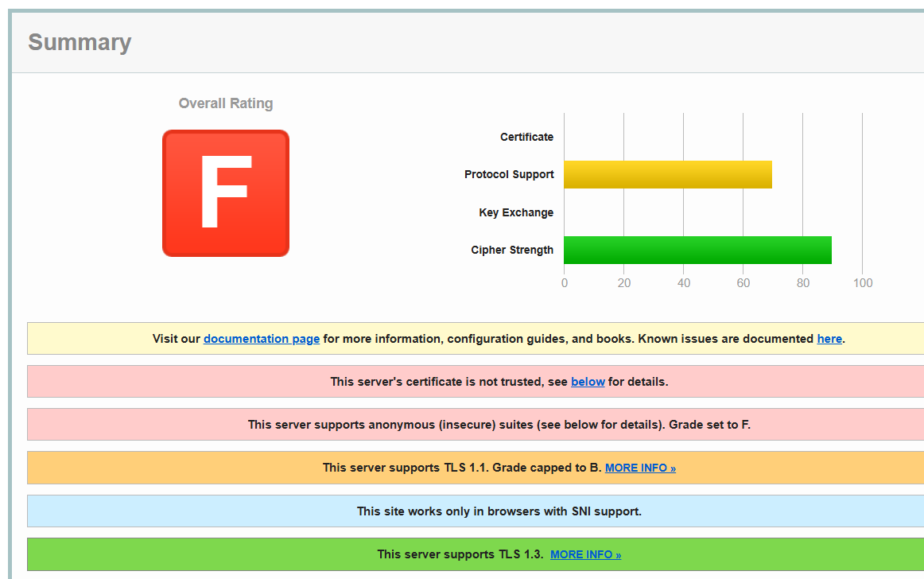Click the Overall Rating label

click(226, 103)
